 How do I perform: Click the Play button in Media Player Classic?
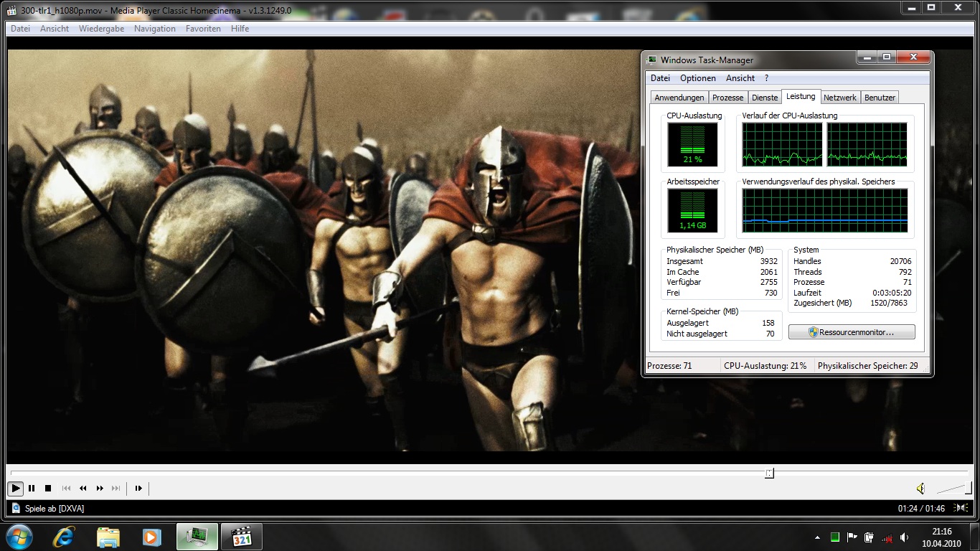coord(15,489)
